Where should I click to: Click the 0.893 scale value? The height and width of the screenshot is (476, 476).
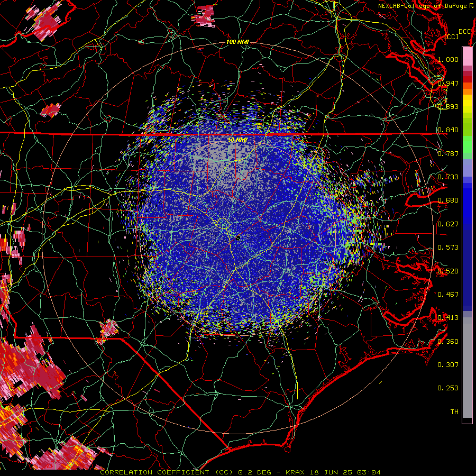[448, 106]
